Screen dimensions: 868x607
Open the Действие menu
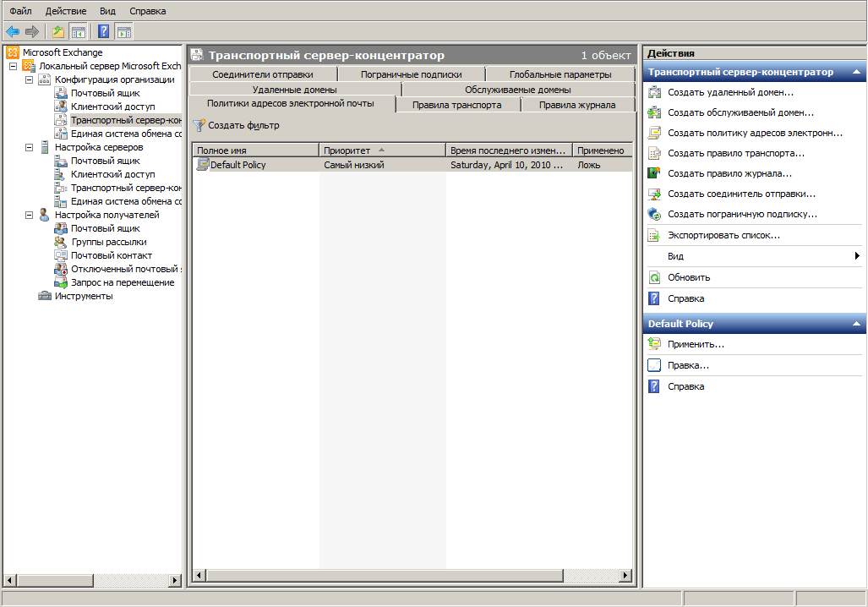click(x=66, y=11)
